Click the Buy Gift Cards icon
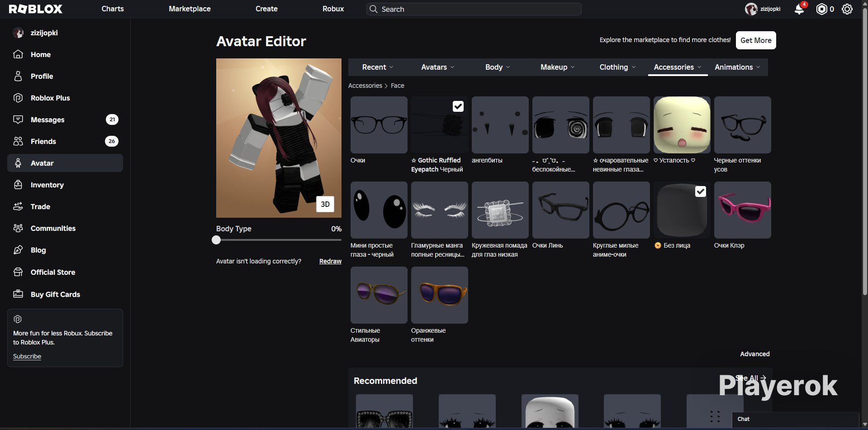 [x=18, y=294]
